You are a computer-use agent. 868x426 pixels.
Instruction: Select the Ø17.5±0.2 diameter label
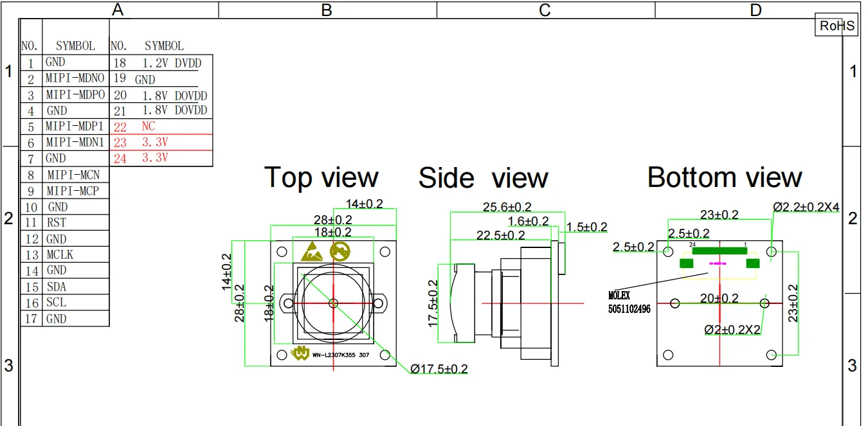[439, 369]
